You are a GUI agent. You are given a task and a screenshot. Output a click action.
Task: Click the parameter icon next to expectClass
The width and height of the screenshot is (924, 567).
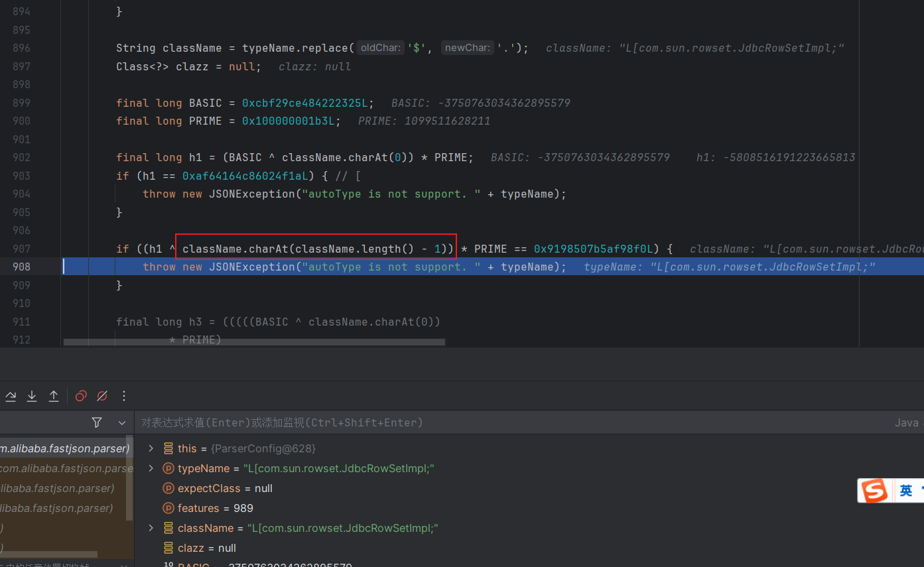pyautogui.click(x=168, y=488)
